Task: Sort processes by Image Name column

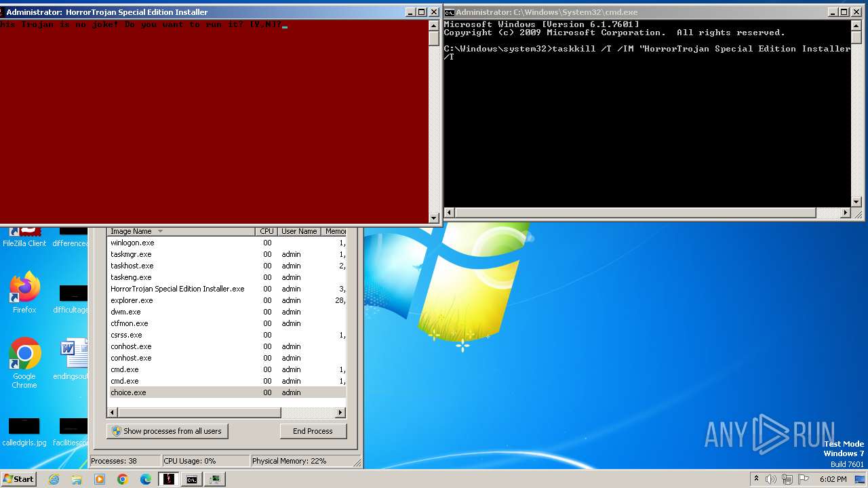Action: coord(181,231)
